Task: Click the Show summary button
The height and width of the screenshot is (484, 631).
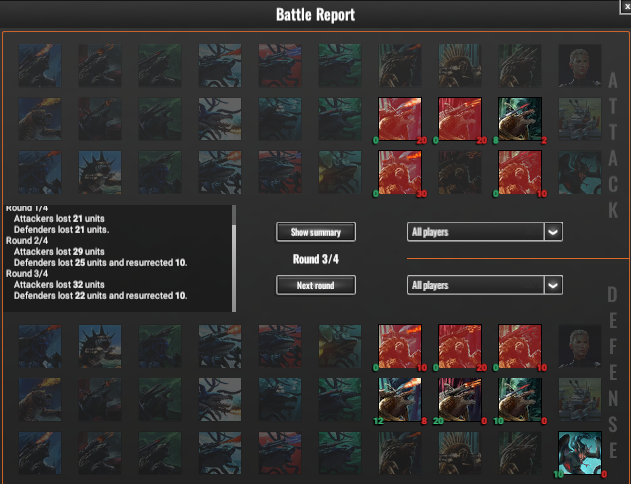Action: [316, 232]
